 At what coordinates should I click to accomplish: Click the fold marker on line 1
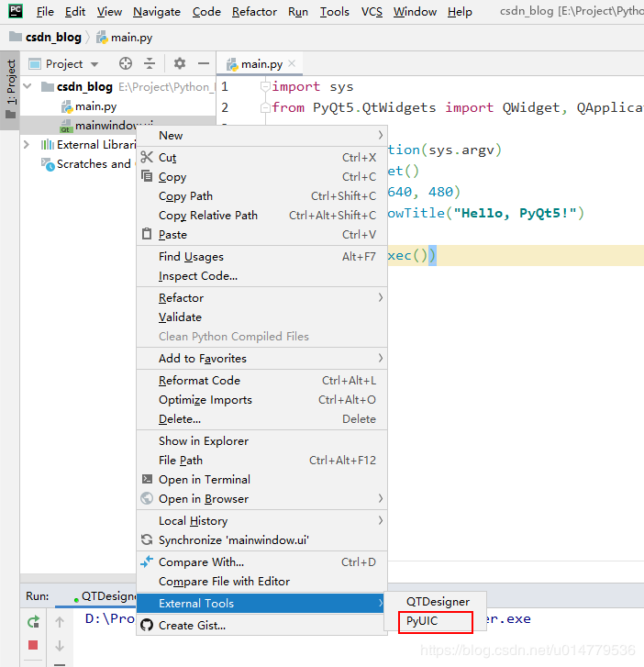click(265, 87)
